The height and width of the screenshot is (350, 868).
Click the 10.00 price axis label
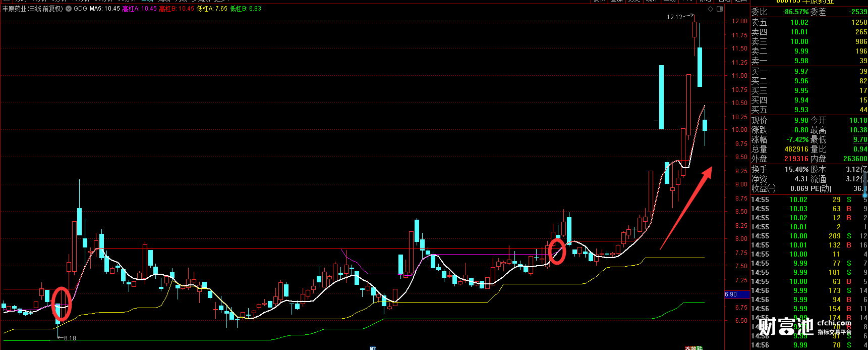pyautogui.click(x=739, y=130)
